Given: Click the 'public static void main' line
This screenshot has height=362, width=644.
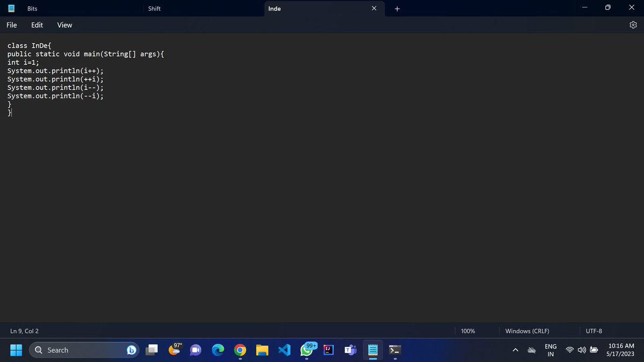Looking at the screenshot, I should pyautogui.click(x=86, y=54).
